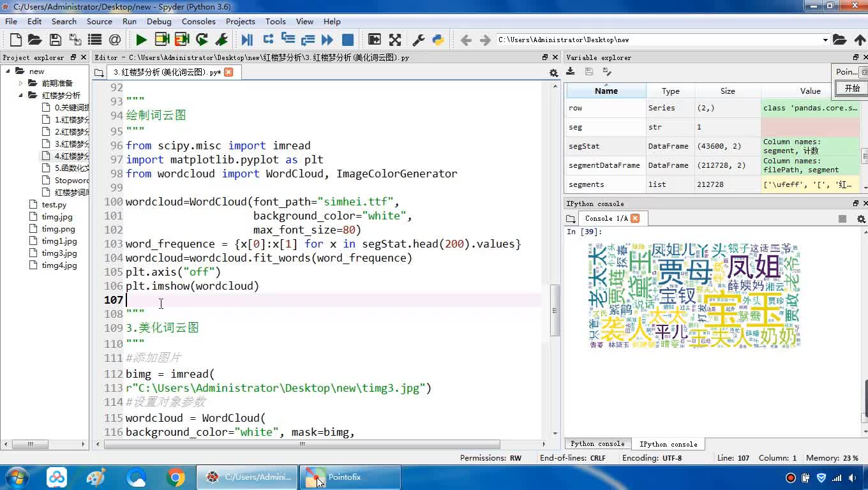Expand the working directory path dropdown
The image size is (868, 490).
point(825,40)
